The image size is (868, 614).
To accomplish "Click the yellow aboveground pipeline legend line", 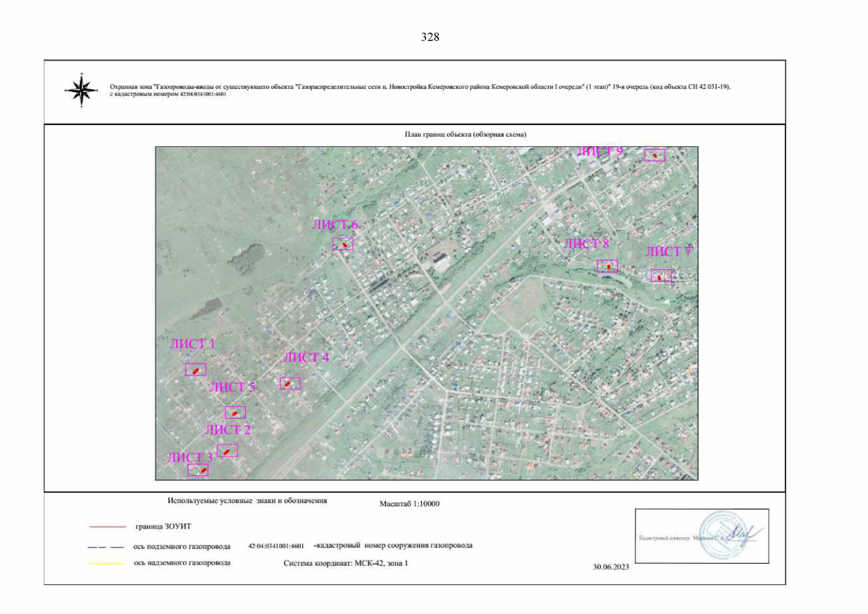I will (x=107, y=563).
